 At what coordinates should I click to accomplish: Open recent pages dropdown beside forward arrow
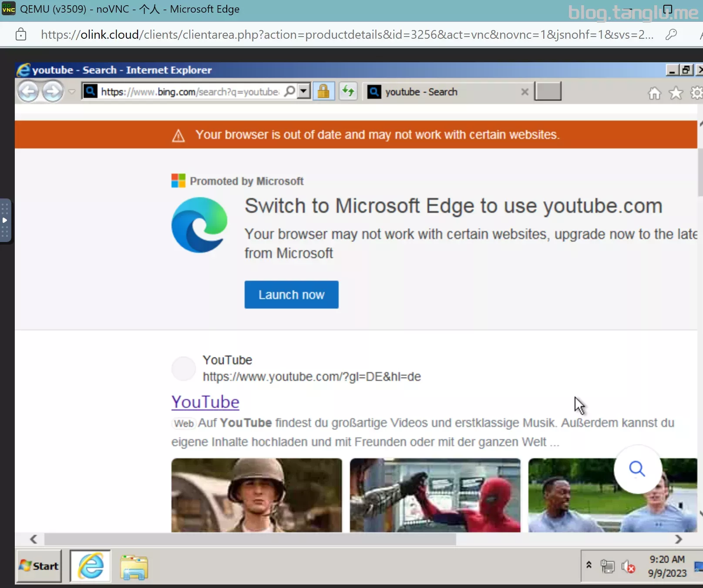[x=72, y=91]
